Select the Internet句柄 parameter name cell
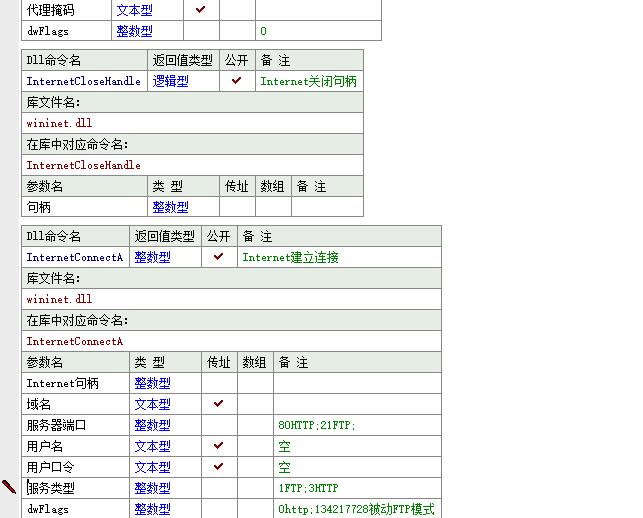This screenshot has width=643, height=518. tap(62, 384)
